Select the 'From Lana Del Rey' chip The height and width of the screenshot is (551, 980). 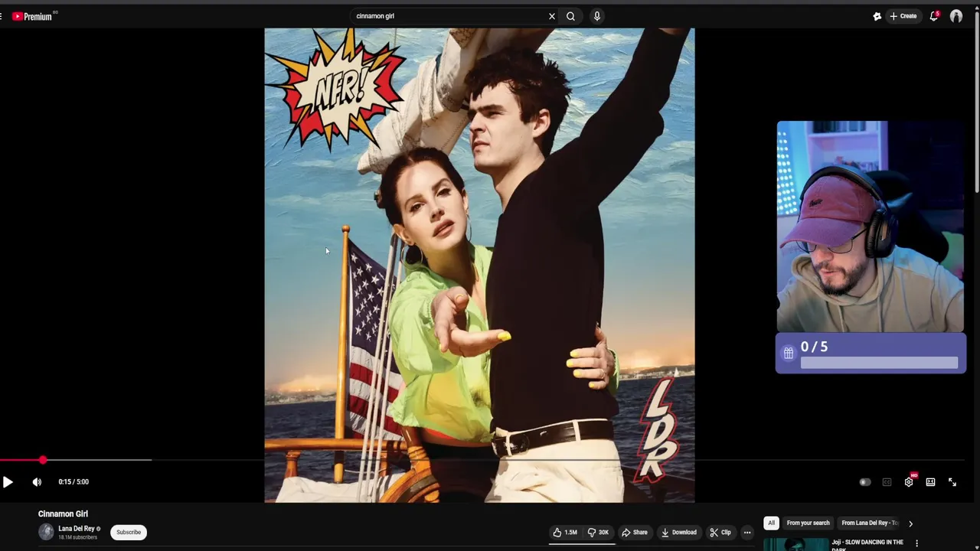click(870, 523)
